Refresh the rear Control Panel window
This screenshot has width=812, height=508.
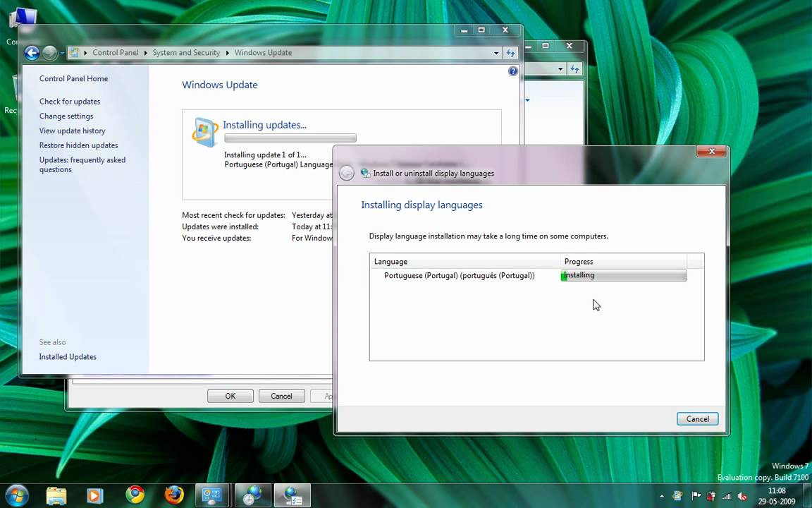575,69
